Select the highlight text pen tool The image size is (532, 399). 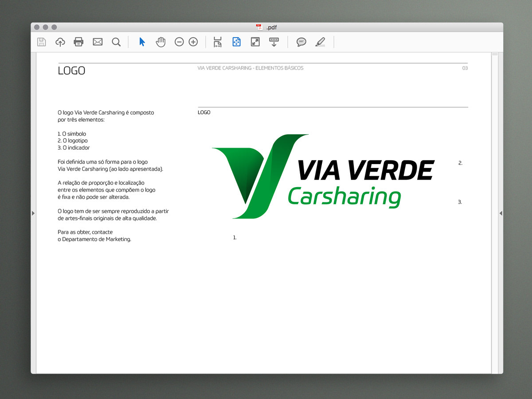click(320, 42)
